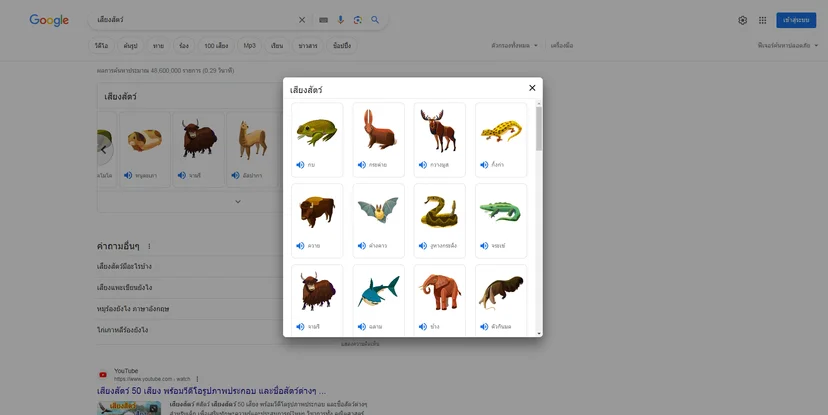Open the เครื่องมือ tools option
The image size is (828, 415).
coord(562,46)
